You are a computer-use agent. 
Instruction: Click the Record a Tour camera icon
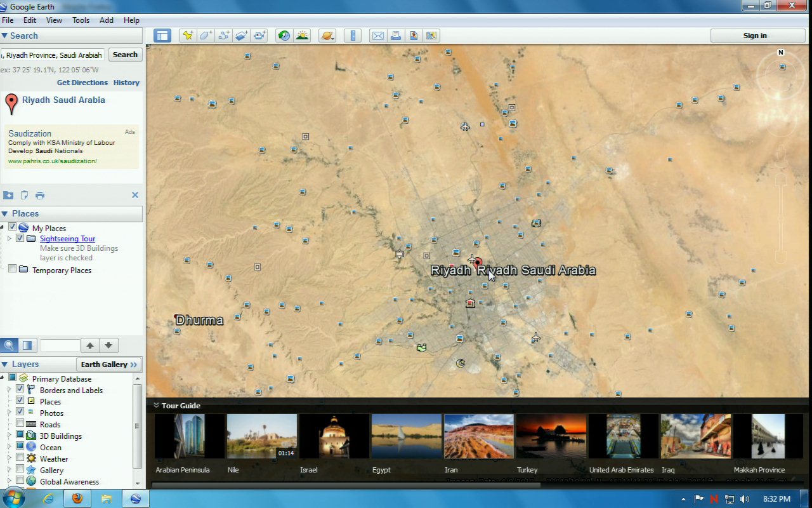259,36
